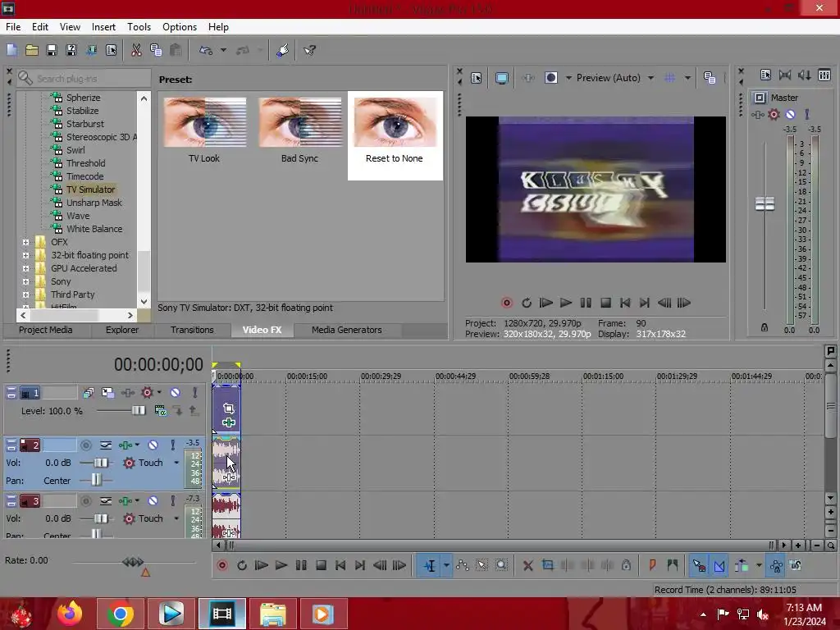
Task: Open Preview (Auto) quality dropdown
Action: [x=651, y=78]
